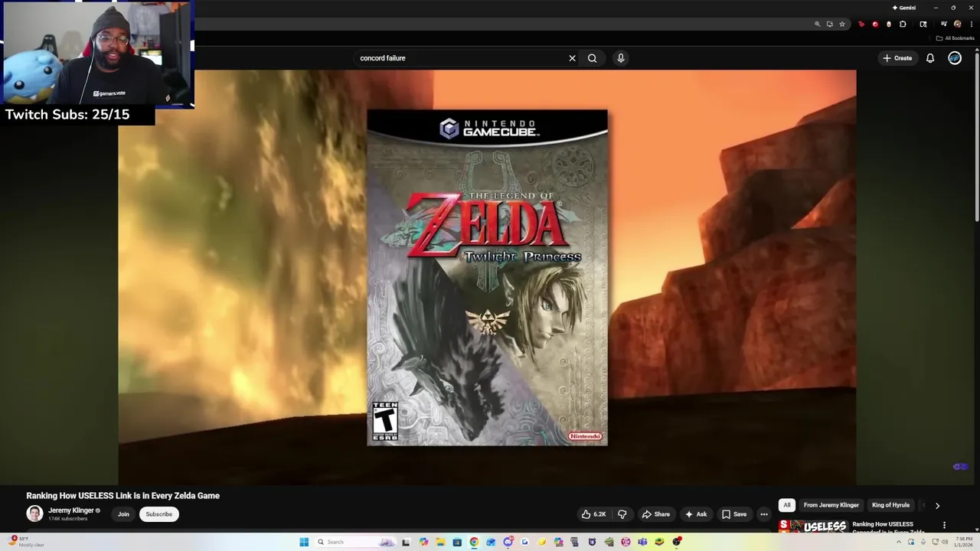
Task: Show hidden system tray icons
Action: point(899,542)
